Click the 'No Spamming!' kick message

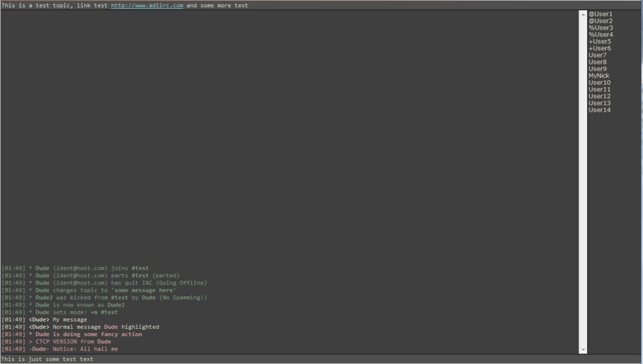(x=104, y=298)
